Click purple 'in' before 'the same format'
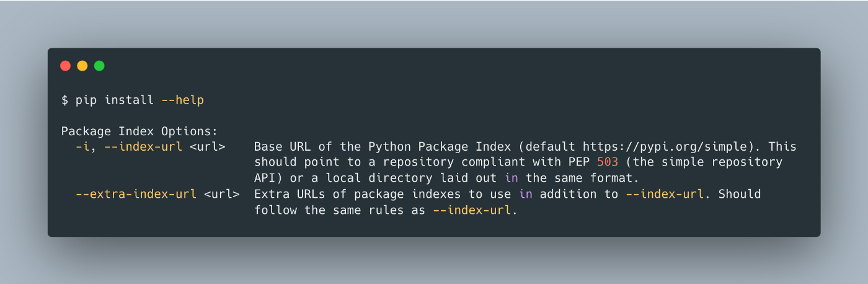The width and height of the screenshot is (868, 284). point(511,178)
